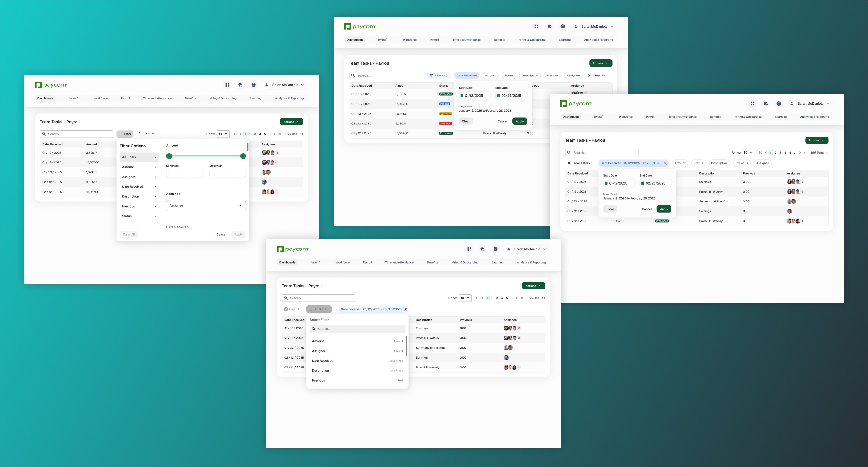This screenshot has width=868, height=467.
Task: Click the help question-mark icon in Filter Options window
Action: pyautogui.click(x=253, y=85)
